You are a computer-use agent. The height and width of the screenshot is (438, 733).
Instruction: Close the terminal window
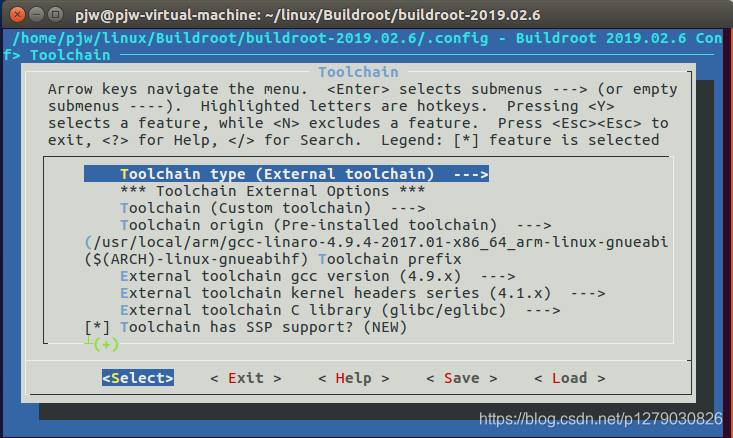tap(17, 14)
